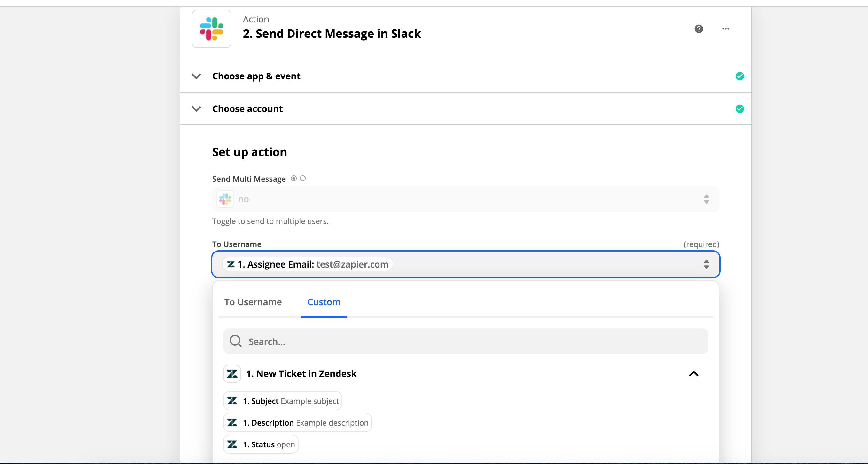Screen dimensions: 868x464
Task: Focus the To Username input field
Action: coord(465,264)
